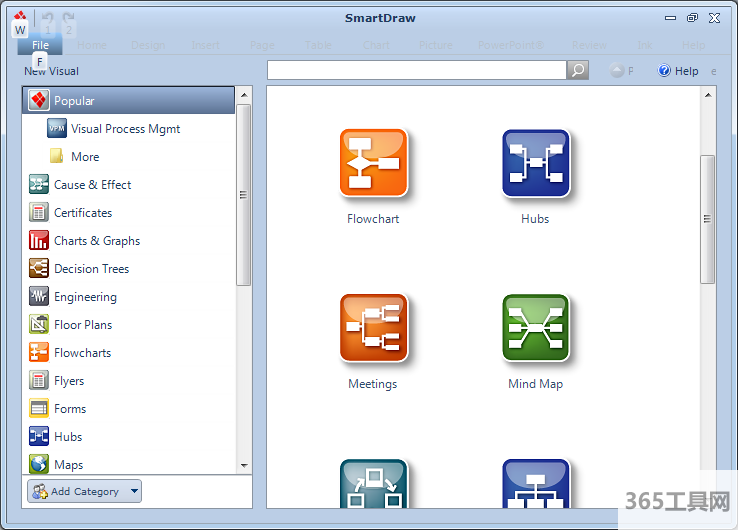Click the search magnifier button

tap(578, 70)
